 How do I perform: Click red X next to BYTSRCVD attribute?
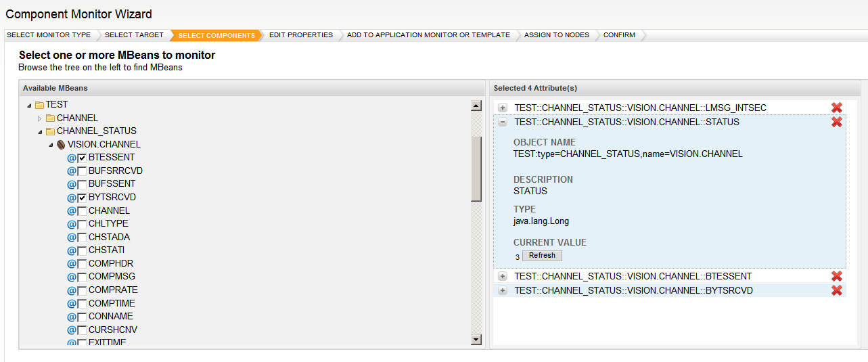[x=836, y=290]
